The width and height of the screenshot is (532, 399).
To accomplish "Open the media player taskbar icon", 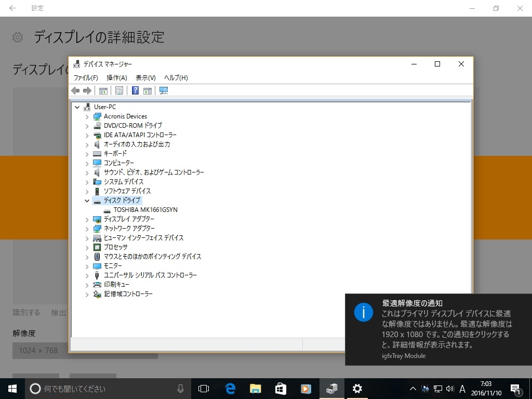I will click(305, 389).
